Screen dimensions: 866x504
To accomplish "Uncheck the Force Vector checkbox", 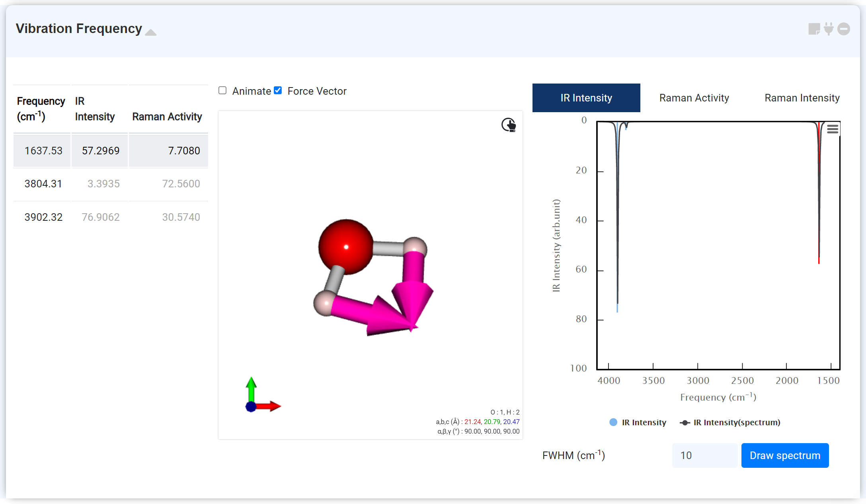I will pyautogui.click(x=278, y=91).
